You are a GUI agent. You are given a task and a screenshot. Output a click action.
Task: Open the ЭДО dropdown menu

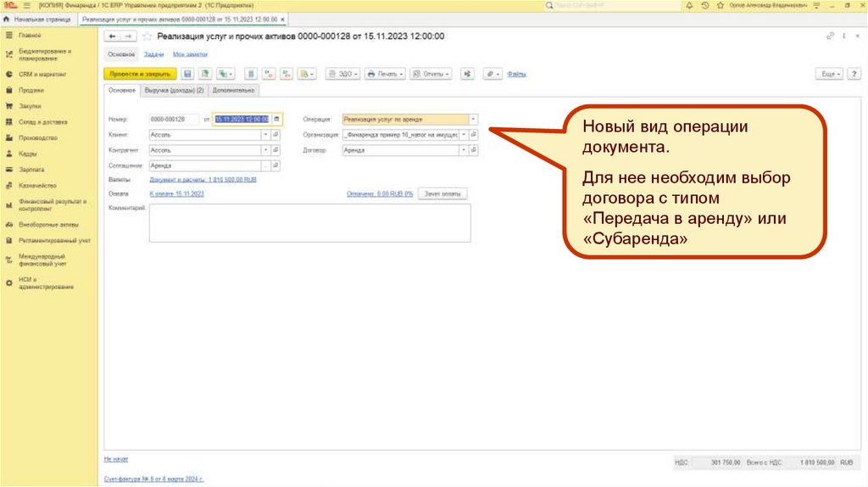pos(344,75)
